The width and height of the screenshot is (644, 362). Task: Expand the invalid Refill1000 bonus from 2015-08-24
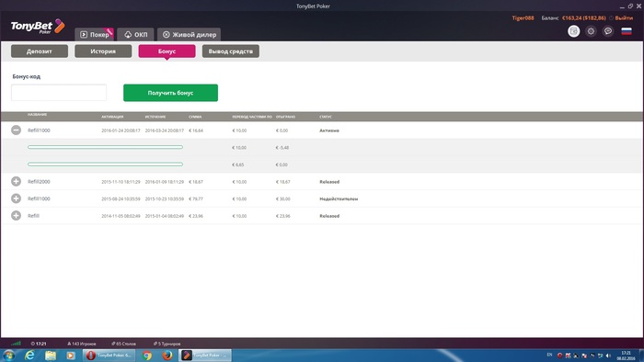point(16,198)
